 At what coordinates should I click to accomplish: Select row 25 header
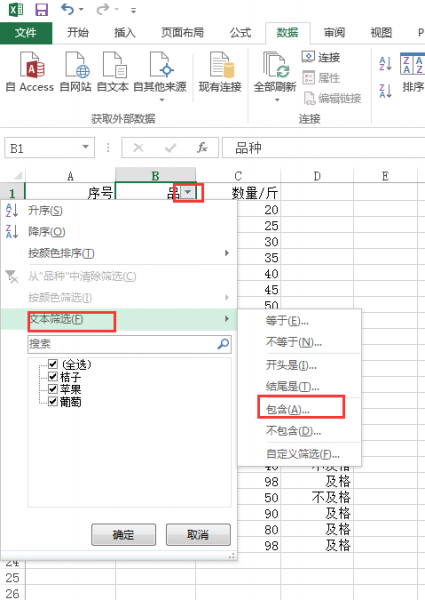tap(12, 577)
